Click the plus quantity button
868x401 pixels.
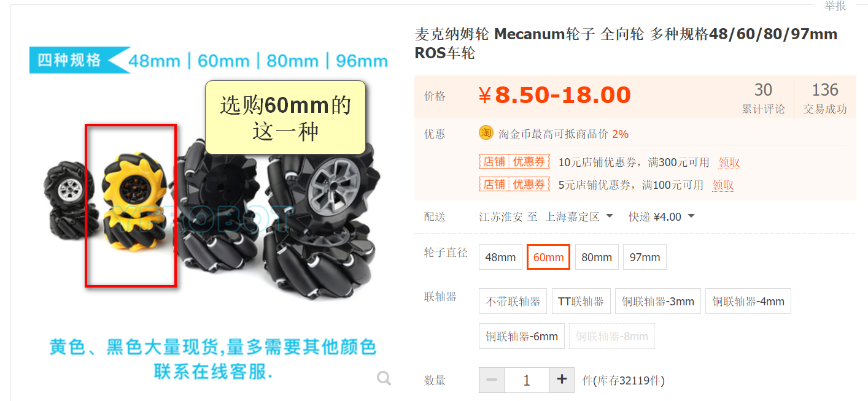click(562, 380)
